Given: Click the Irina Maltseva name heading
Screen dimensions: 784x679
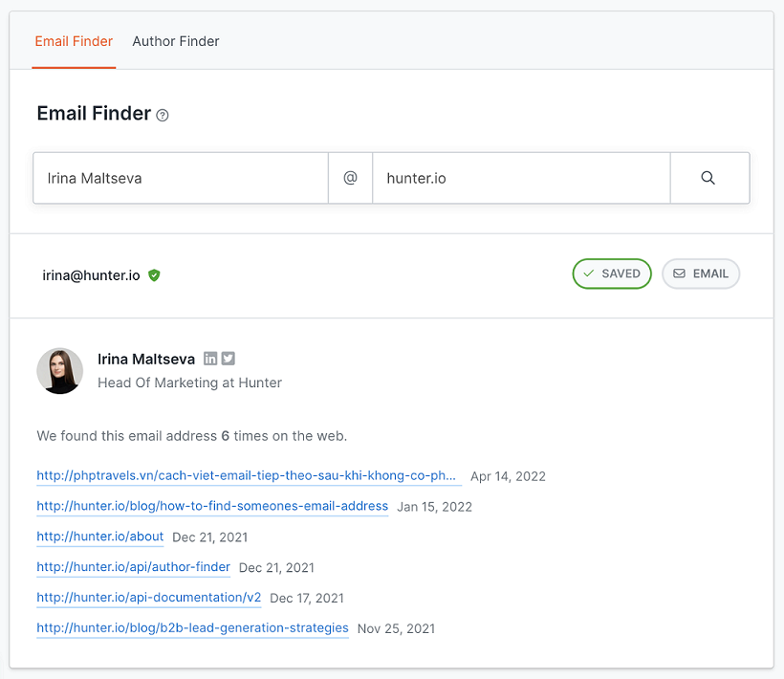Looking at the screenshot, I should pyautogui.click(x=146, y=359).
